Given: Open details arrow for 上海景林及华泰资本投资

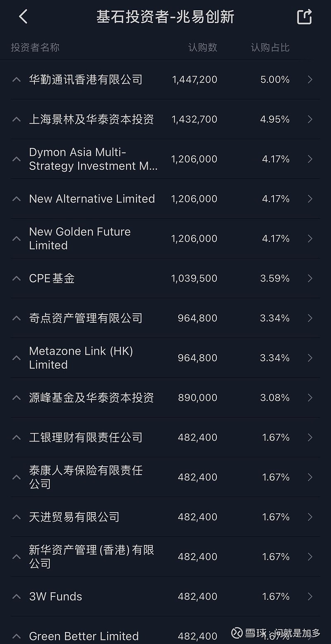Looking at the screenshot, I should pos(310,119).
